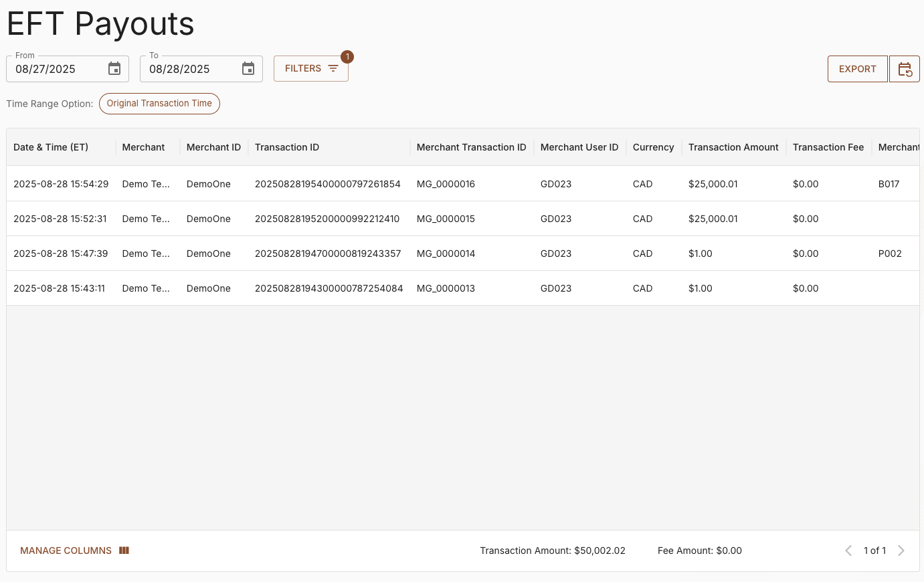The image size is (924, 582).
Task: Click the previous page chevron
Action: [848, 550]
